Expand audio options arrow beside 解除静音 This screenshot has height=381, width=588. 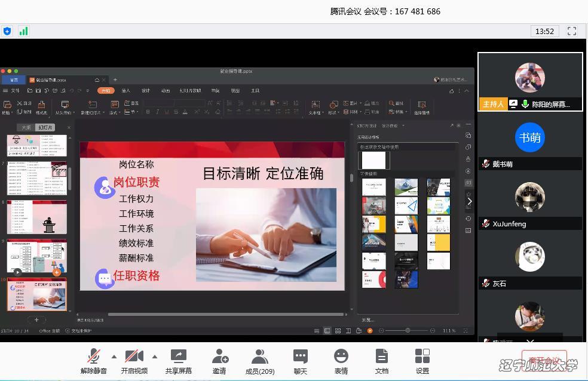point(114,357)
